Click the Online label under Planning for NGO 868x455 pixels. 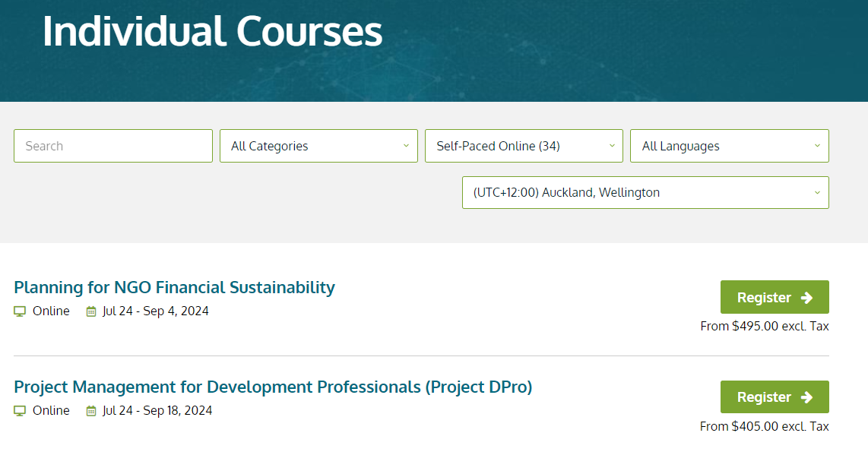point(51,311)
